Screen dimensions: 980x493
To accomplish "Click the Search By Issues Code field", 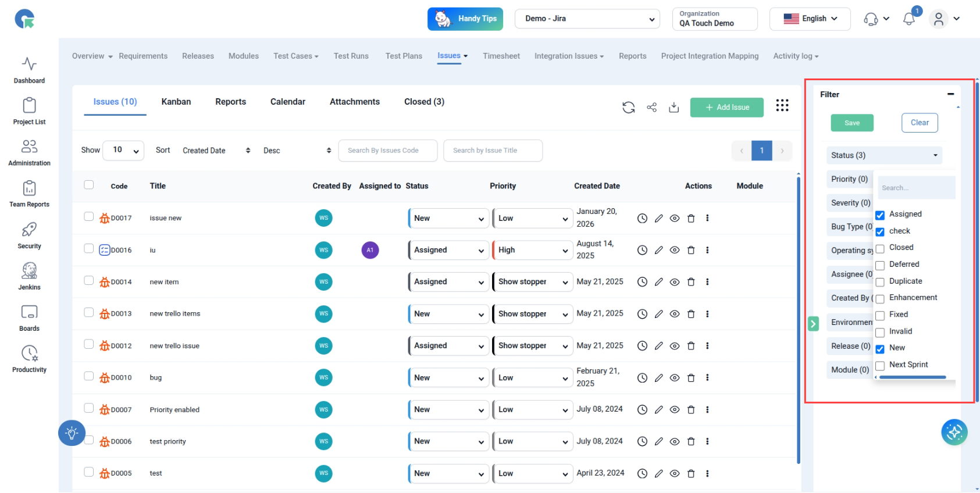I will click(x=387, y=151).
